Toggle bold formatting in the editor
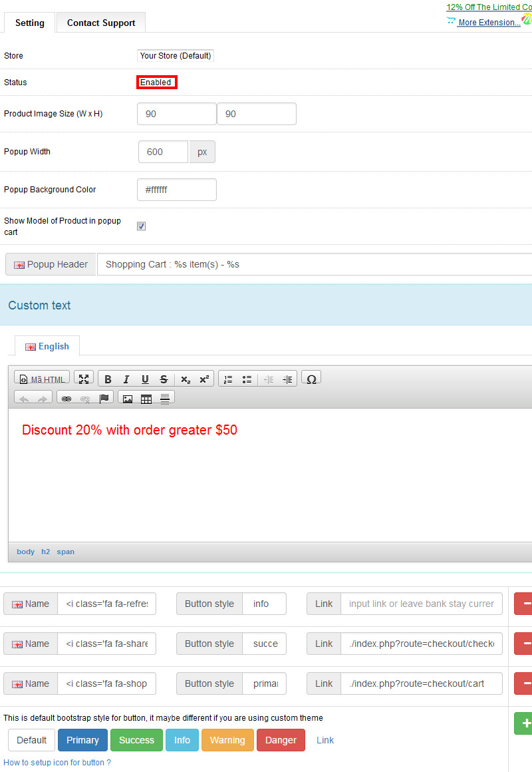Screen dimensions: 532x772 [108, 379]
